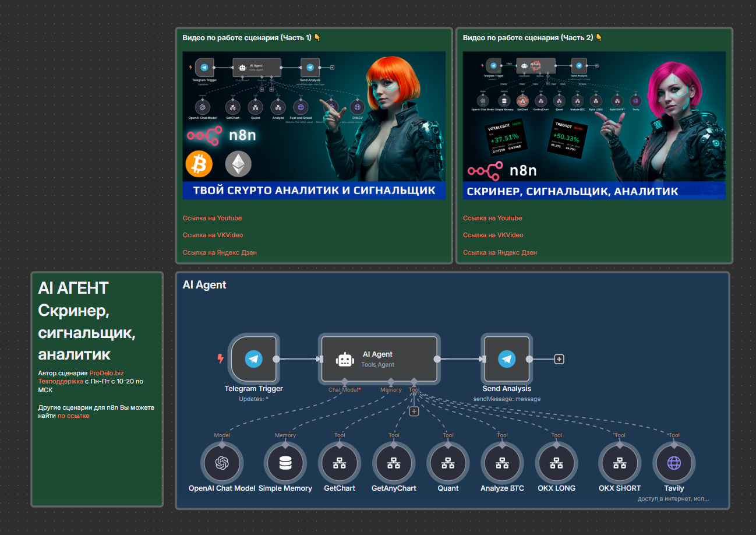
Task: Click the 'sendMessage: message' subtitle
Action: pos(507,399)
